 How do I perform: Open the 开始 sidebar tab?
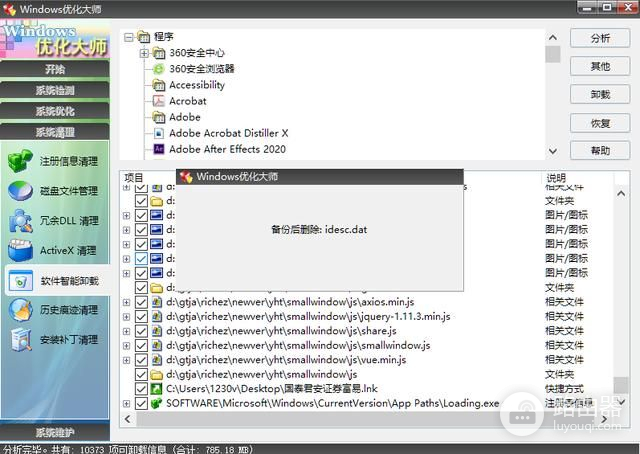[55, 69]
